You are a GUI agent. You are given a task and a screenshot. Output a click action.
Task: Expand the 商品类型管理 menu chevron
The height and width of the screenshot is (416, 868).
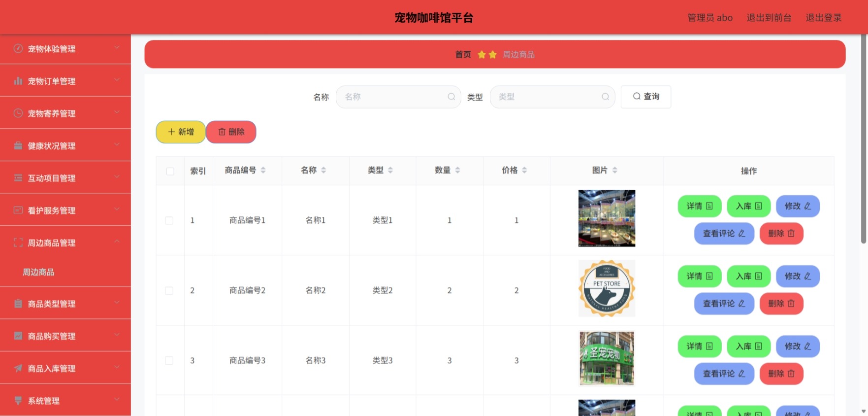tap(117, 303)
